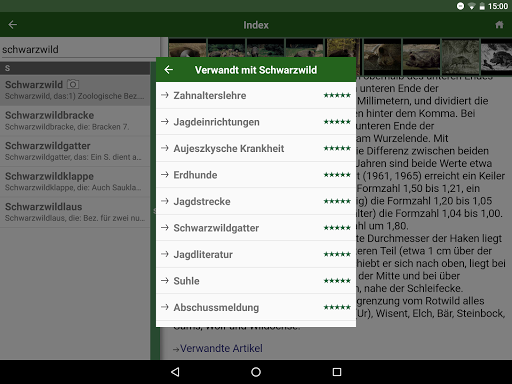The image size is (512, 384).
Task: Open Schwarzwildlaus index entry
Action: click(75, 212)
